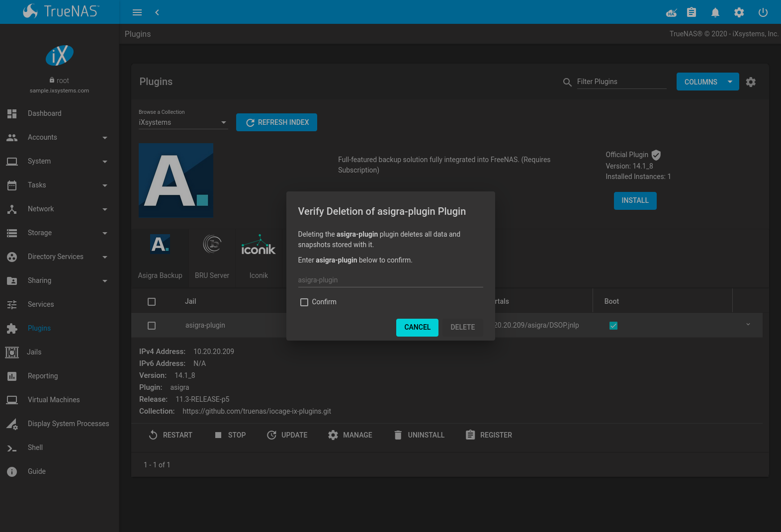
Task: Check the Confirm checkbox in the dialog
Action: tap(304, 302)
